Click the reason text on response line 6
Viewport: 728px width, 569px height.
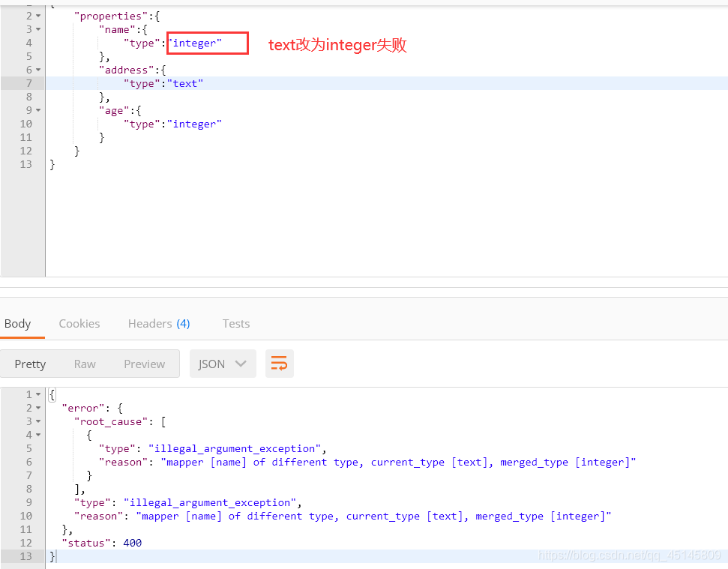tap(398, 462)
